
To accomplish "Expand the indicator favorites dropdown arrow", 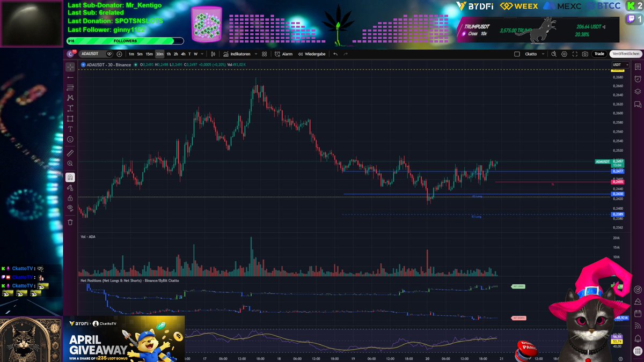I will pyautogui.click(x=256, y=54).
